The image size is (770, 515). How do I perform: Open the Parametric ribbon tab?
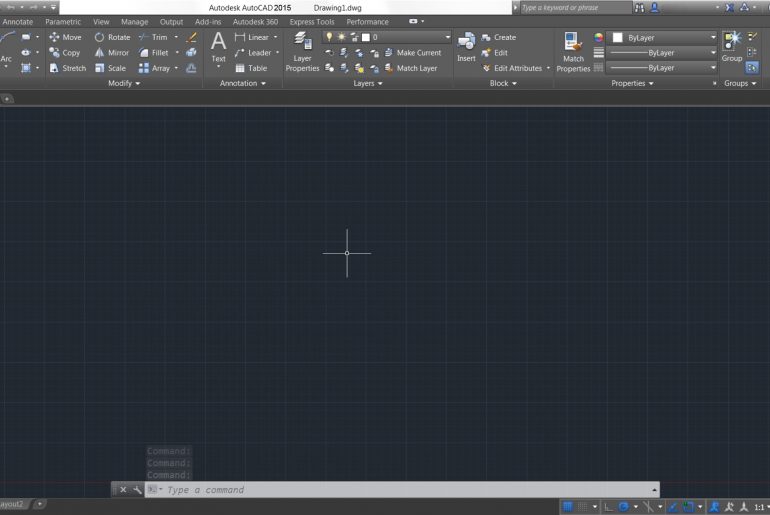[63, 21]
